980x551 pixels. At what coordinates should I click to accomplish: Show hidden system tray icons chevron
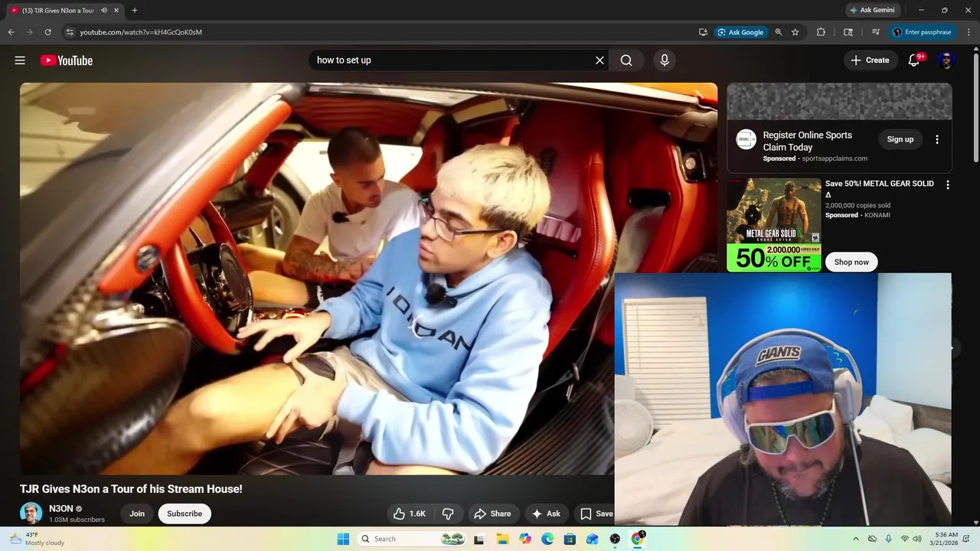[x=856, y=539]
